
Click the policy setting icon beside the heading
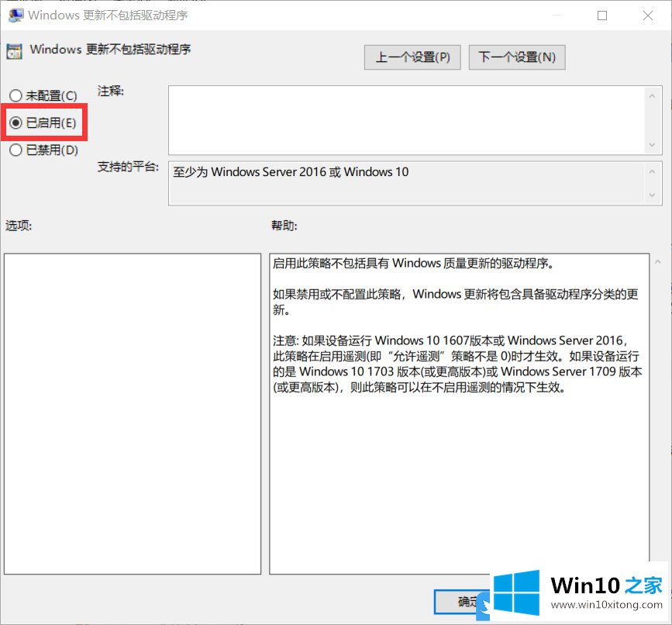(x=14, y=51)
